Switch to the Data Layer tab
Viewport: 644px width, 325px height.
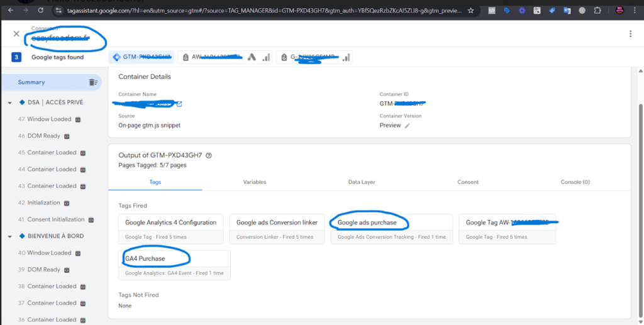[x=362, y=182]
